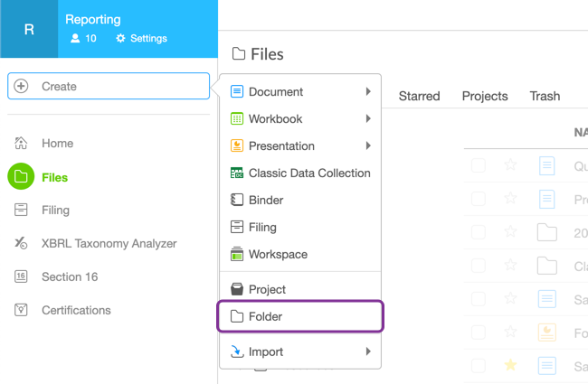Click the Classic Data Collection icon
Image resolution: width=588 pixels, height=384 pixels.
coord(237,173)
